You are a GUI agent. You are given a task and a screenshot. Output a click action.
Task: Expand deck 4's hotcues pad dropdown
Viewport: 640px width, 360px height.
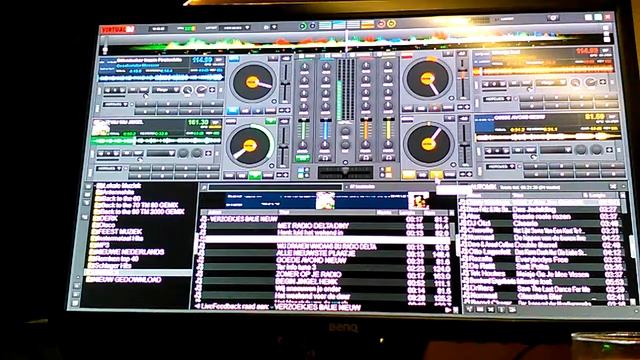point(500,167)
